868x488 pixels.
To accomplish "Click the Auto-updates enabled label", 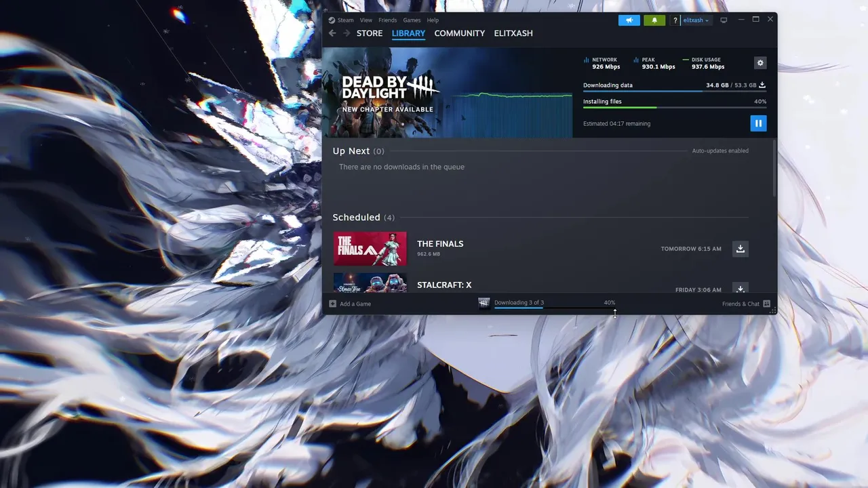I will (x=720, y=151).
